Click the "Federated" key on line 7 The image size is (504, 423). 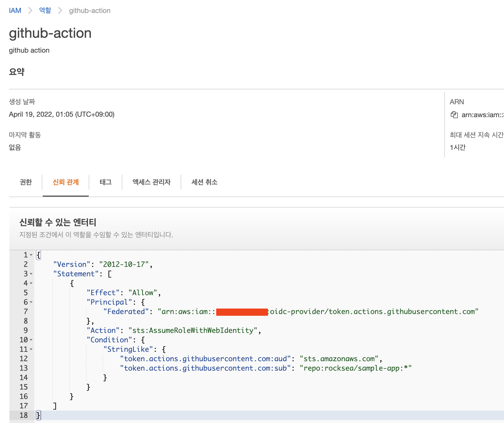[x=126, y=312]
